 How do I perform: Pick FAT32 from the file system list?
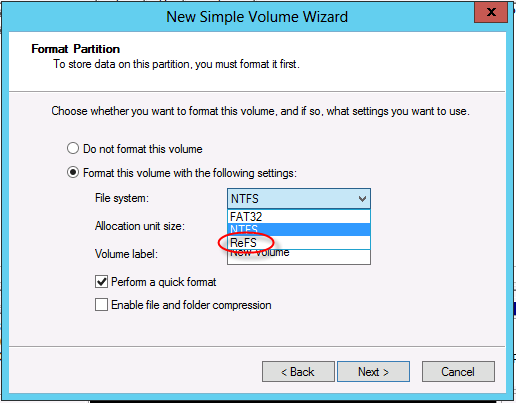click(299, 216)
